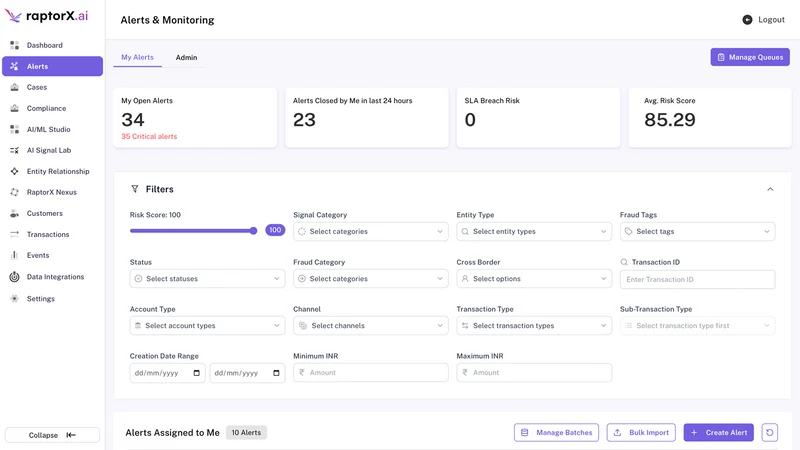Screen dimensions: 800x450
Task: Click the SLA Breach Risk card
Action: pyautogui.click(x=538, y=118)
